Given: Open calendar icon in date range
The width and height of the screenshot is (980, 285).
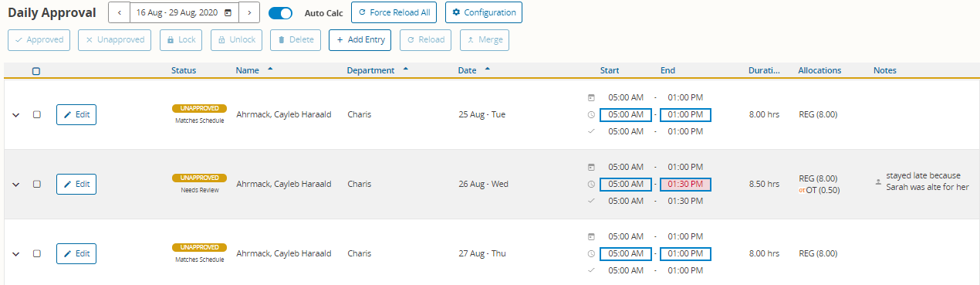Looking at the screenshot, I should [x=228, y=13].
